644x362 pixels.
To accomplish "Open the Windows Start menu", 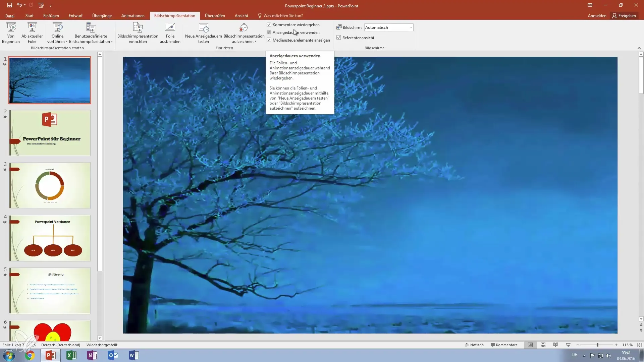I will tap(9, 355).
